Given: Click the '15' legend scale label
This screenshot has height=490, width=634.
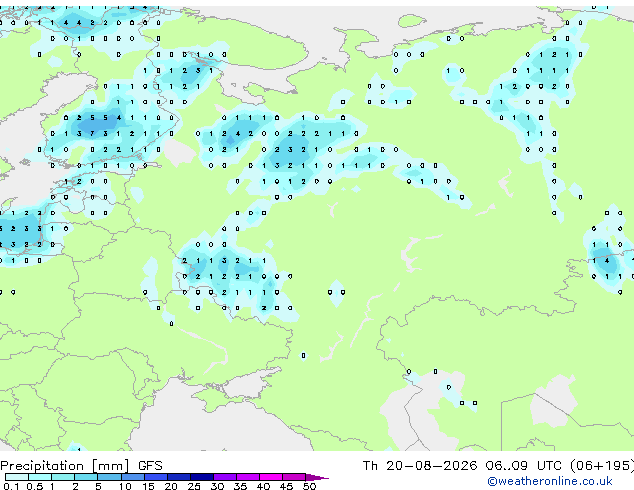Looking at the screenshot, I should point(148,486).
